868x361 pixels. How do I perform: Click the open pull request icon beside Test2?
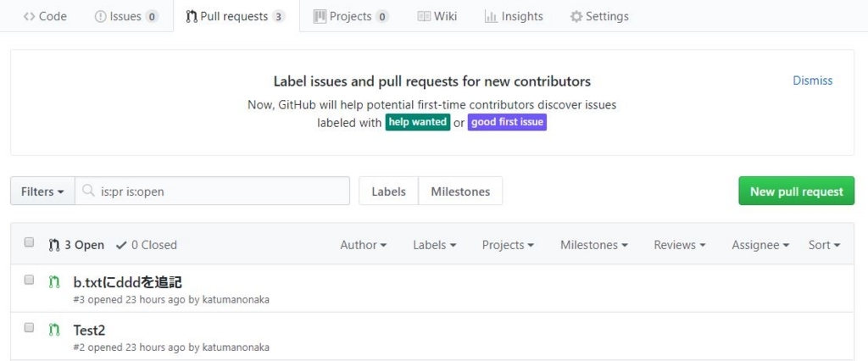point(54,329)
